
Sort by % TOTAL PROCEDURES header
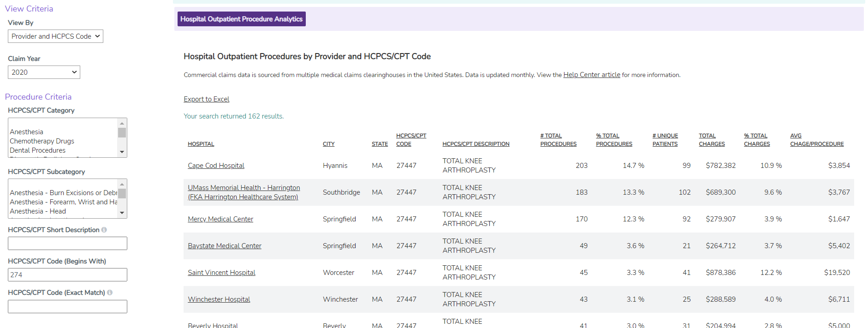coord(614,140)
